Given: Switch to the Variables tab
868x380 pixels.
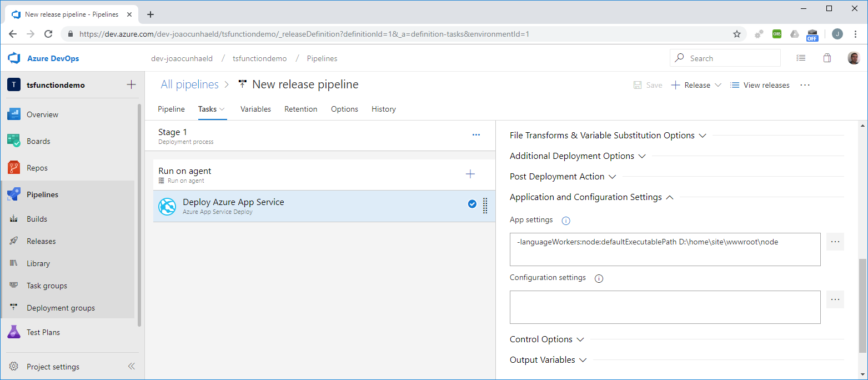Looking at the screenshot, I should pos(255,109).
